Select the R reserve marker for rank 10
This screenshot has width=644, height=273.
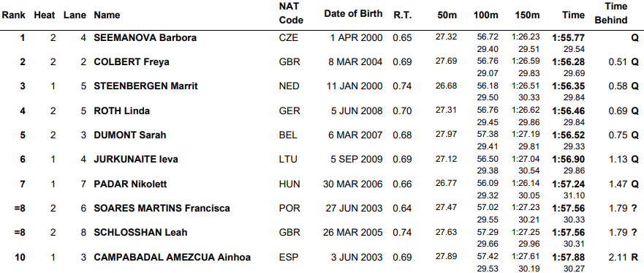[635, 258]
